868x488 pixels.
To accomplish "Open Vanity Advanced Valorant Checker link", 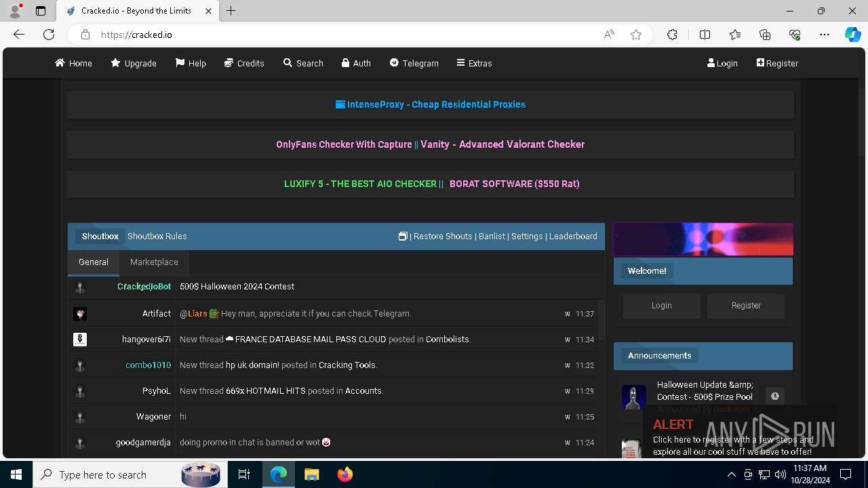I will [x=502, y=144].
